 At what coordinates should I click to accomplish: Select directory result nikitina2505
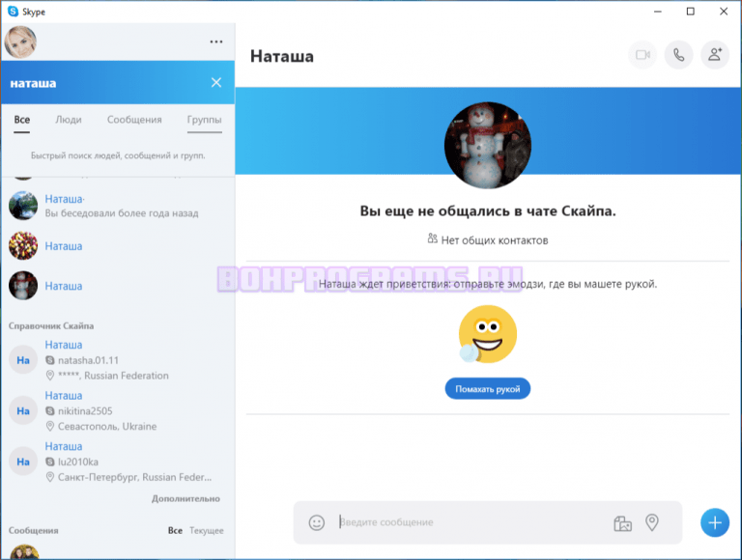(117, 410)
